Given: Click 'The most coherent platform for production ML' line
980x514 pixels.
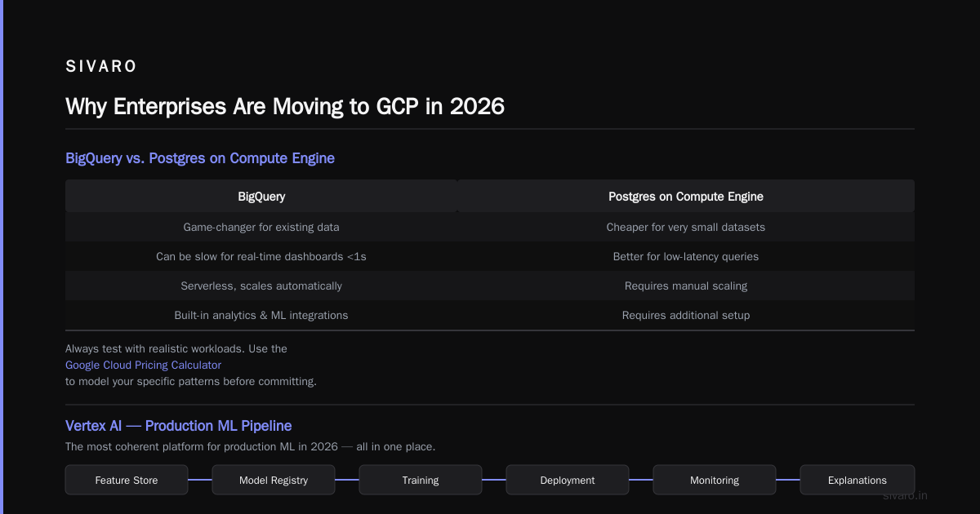Looking at the screenshot, I should pyautogui.click(x=250, y=447).
